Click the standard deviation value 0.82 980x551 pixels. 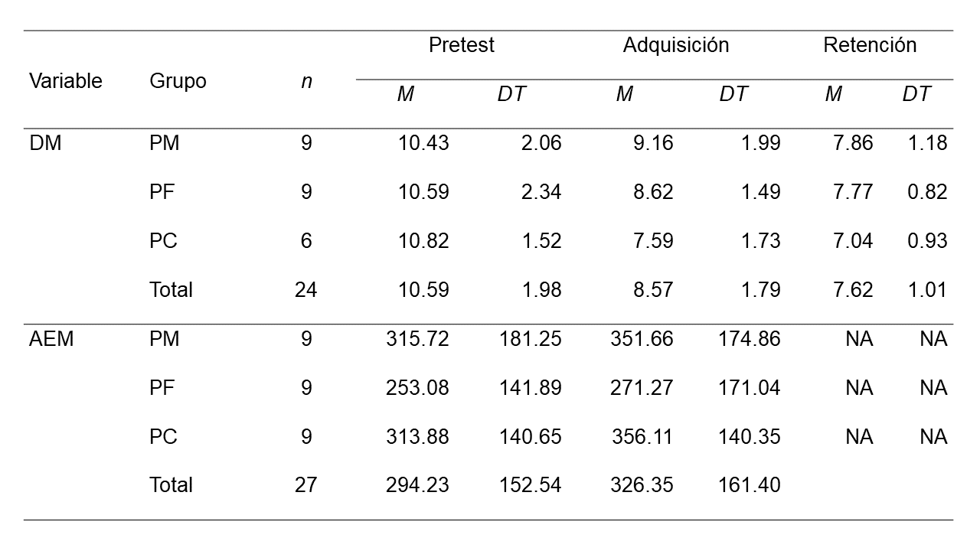click(927, 192)
